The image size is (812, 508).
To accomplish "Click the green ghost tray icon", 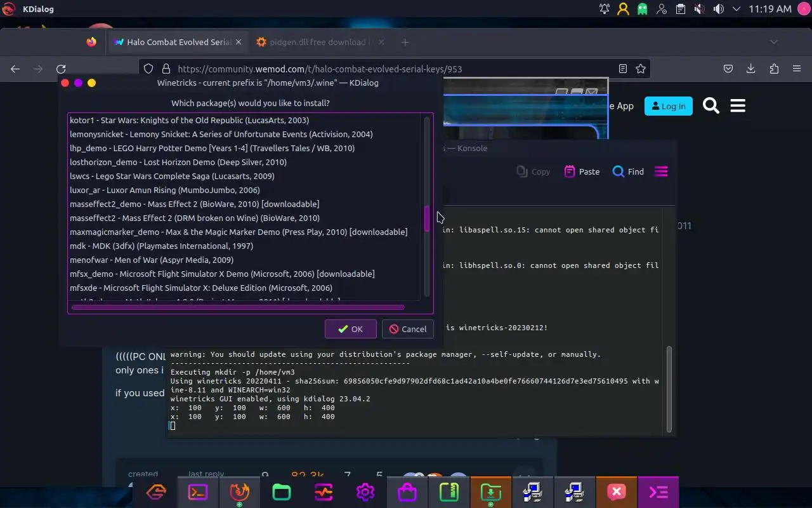I will coord(643,9).
